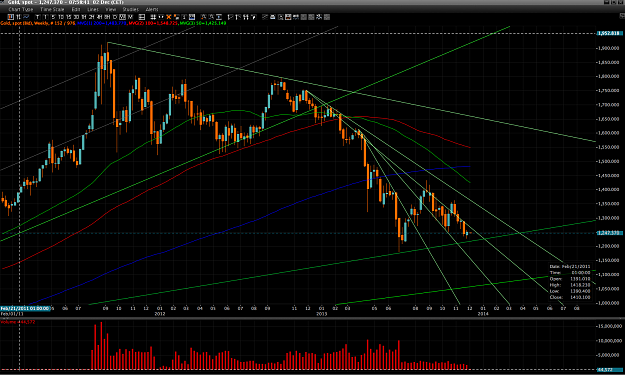Open the Chart Type menu
The image size is (625, 375).
(x=21, y=9)
